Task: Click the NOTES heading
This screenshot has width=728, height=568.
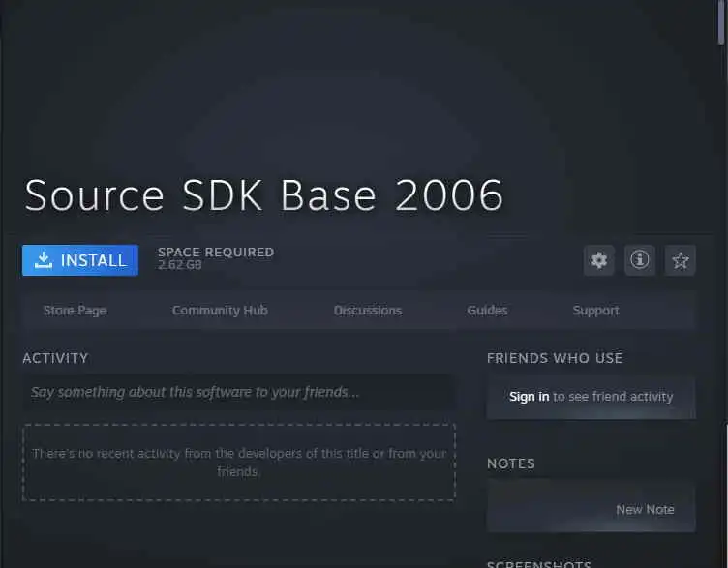Action: [x=511, y=463]
